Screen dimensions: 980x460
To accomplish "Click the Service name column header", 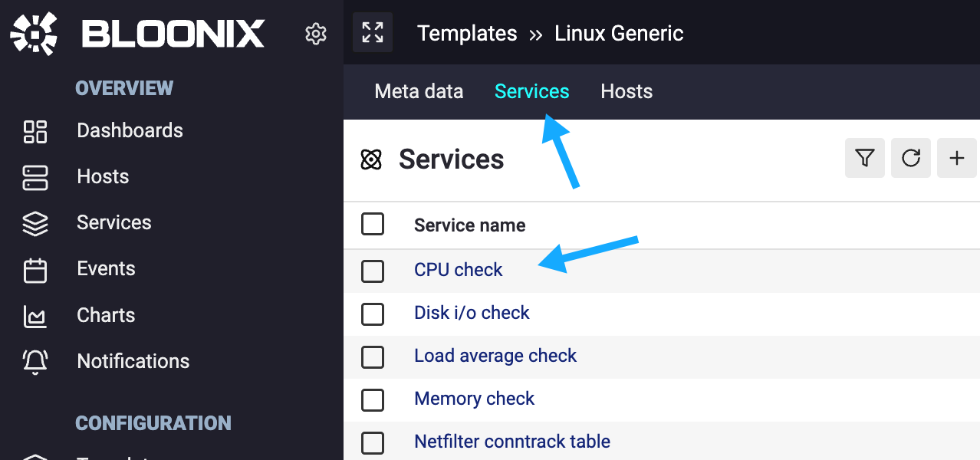I will point(470,225).
